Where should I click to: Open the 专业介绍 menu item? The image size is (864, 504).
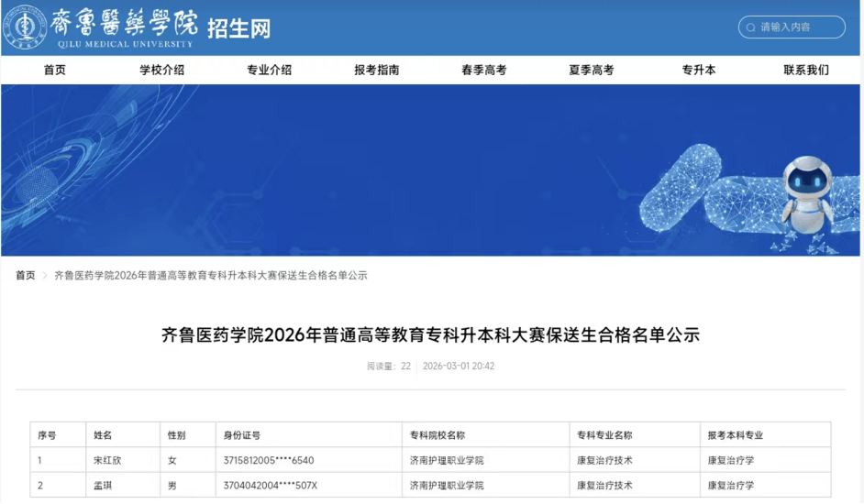[270, 70]
